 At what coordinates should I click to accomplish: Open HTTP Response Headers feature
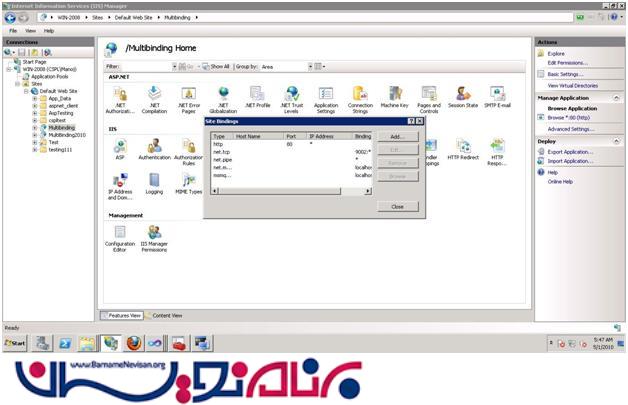tap(497, 152)
